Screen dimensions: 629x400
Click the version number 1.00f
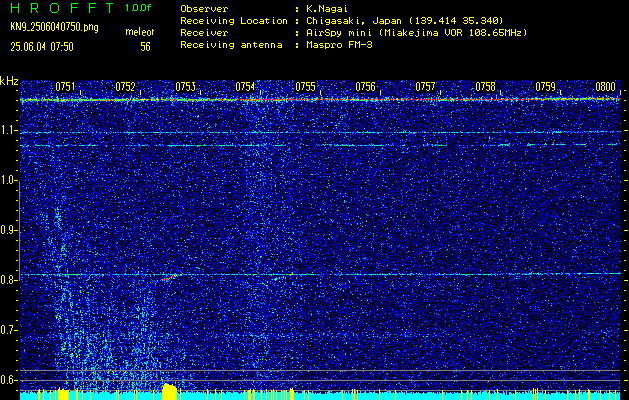click(138, 8)
